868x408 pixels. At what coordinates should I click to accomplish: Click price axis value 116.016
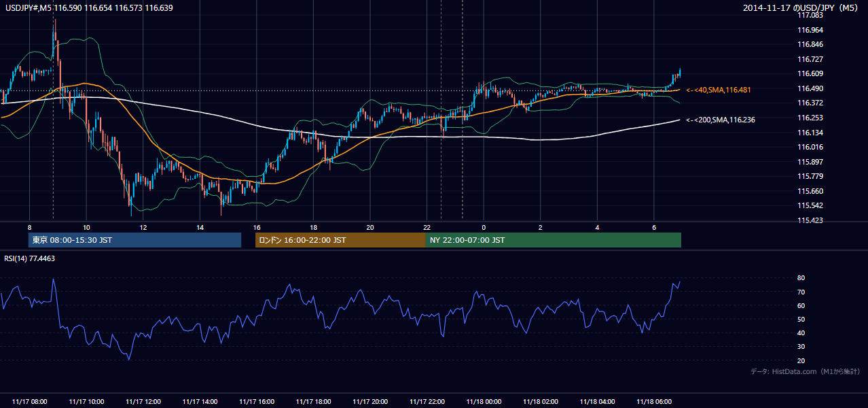(810, 147)
